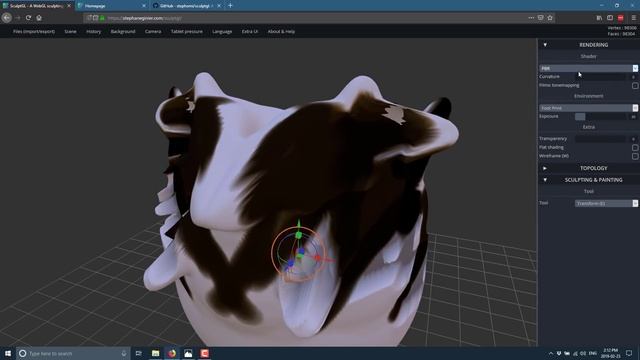Enable the Wireframe checkbox

(x=635, y=156)
